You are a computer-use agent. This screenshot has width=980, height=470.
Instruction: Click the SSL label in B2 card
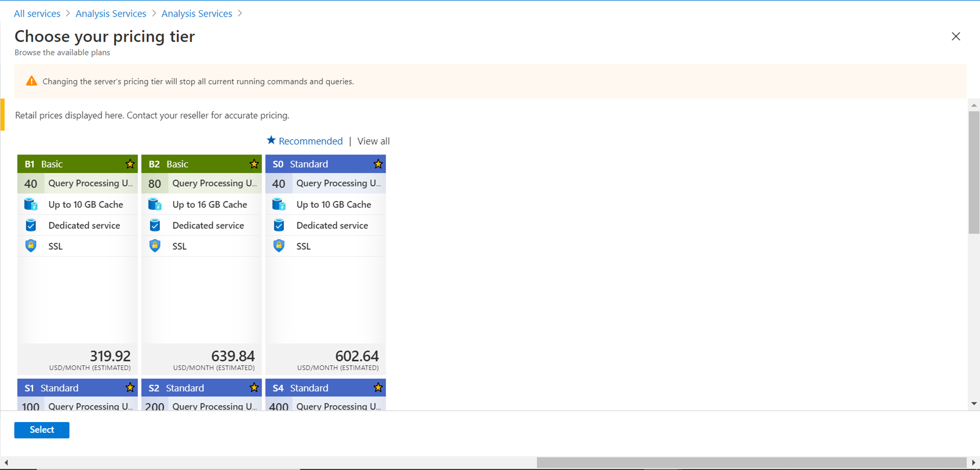pos(179,246)
